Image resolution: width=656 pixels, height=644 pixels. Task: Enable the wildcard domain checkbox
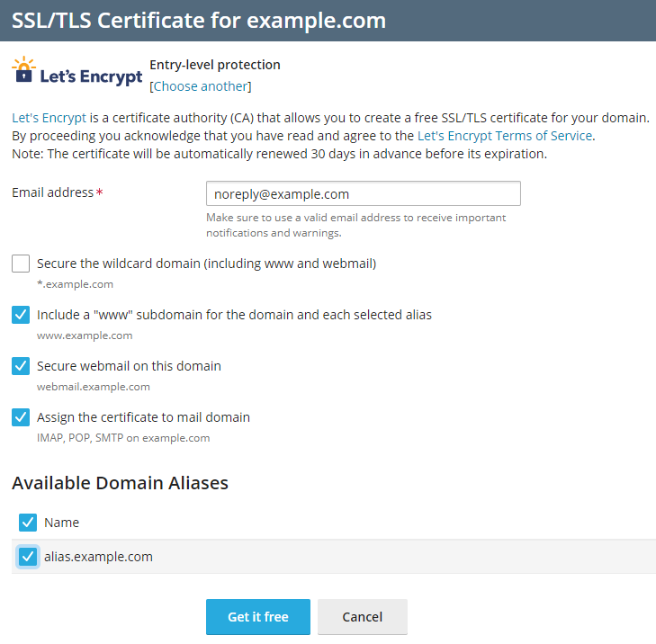point(21,264)
